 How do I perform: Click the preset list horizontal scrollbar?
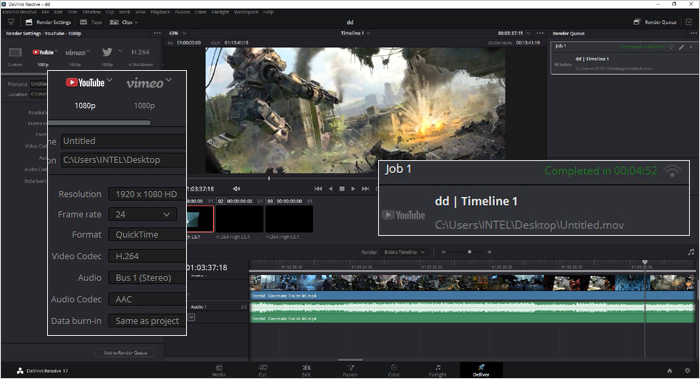click(99, 122)
